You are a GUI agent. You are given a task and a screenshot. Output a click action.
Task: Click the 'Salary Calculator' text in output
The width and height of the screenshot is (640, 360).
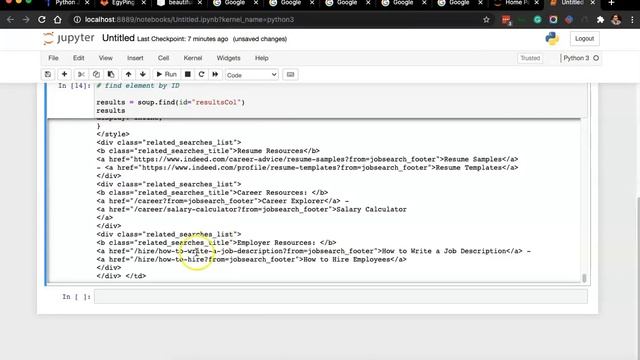tap(371, 209)
